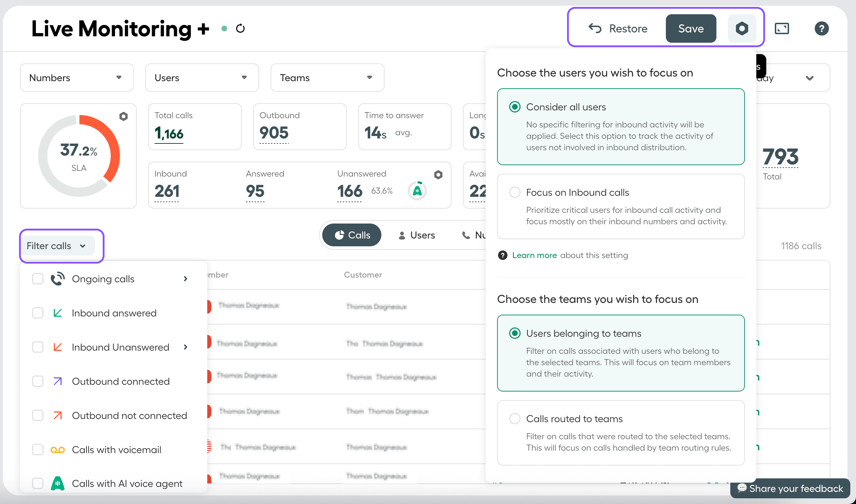Click the fullscreen expand icon top right
This screenshot has height=504, width=856.
(x=782, y=28)
